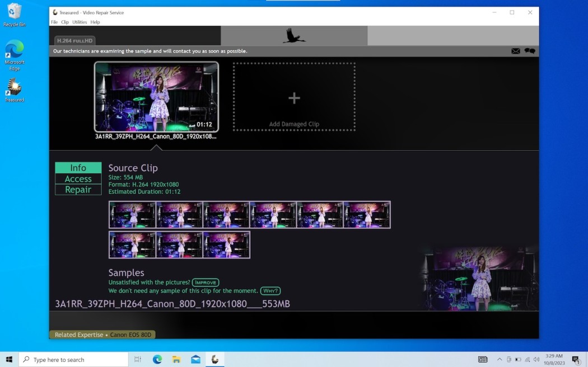The image size is (588, 367).
Task: Open the Help menu
Action: [x=95, y=22]
